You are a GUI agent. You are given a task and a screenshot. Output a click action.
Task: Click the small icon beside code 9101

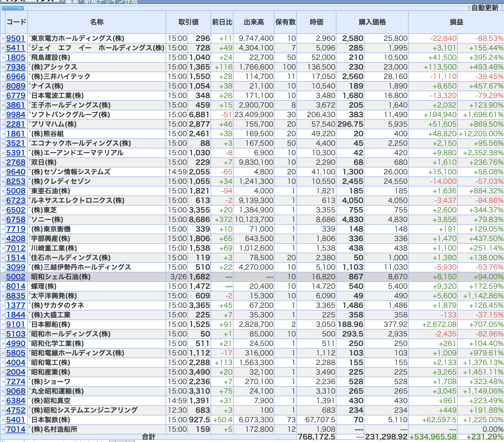tap(3, 325)
